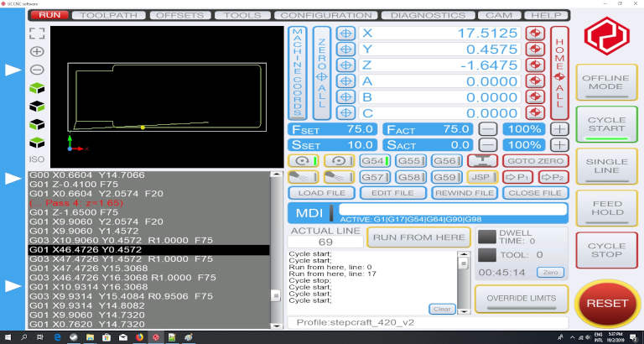Click the red RESET button
644x344 pixels.
[x=607, y=304]
